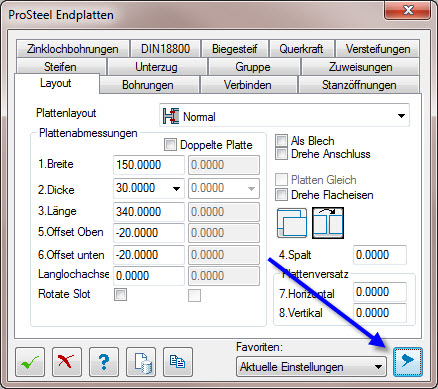The width and height of the screenshot is (438, 389).
Task: Click the copy settings icon
Action: tap(178, 362)
